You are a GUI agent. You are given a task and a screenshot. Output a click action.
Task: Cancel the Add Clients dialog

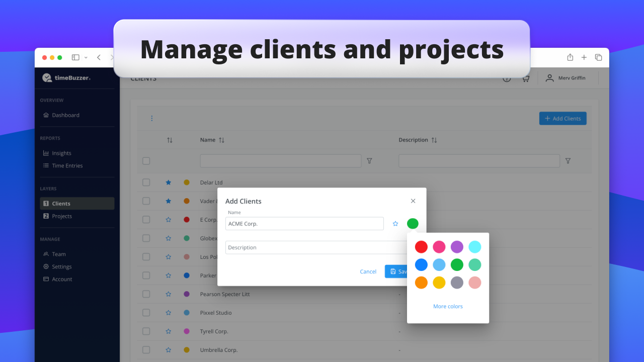368,271
